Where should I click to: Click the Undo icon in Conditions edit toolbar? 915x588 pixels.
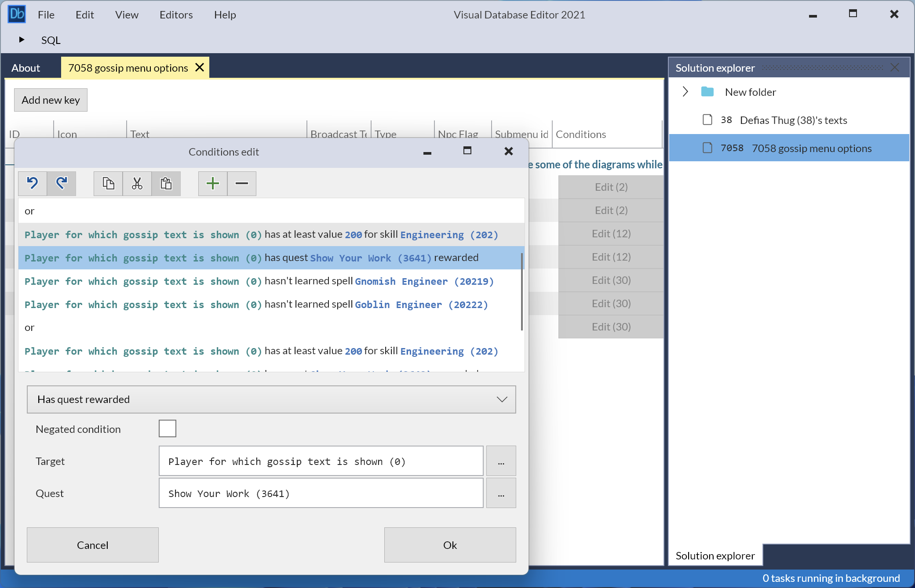pos(33,184)
